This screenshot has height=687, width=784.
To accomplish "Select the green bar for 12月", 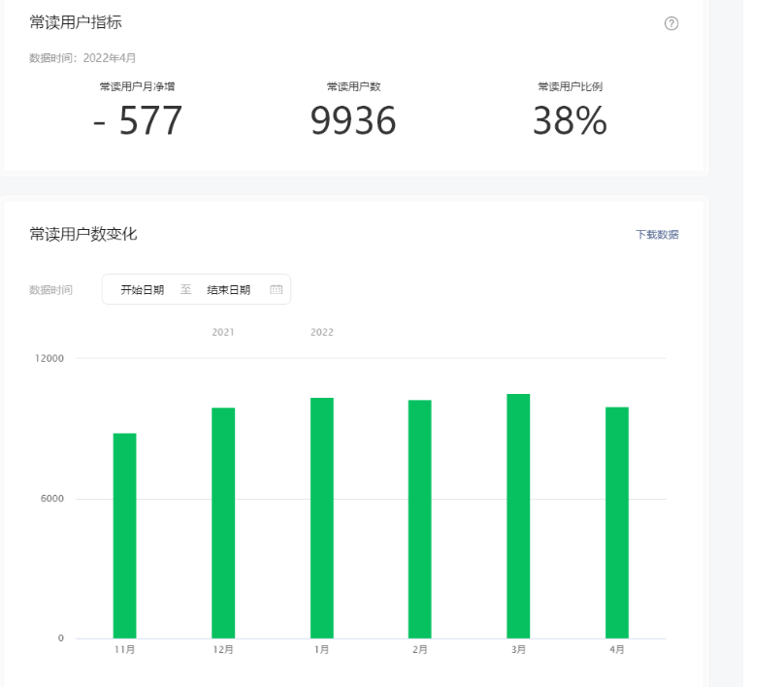I will pos(223,523).
